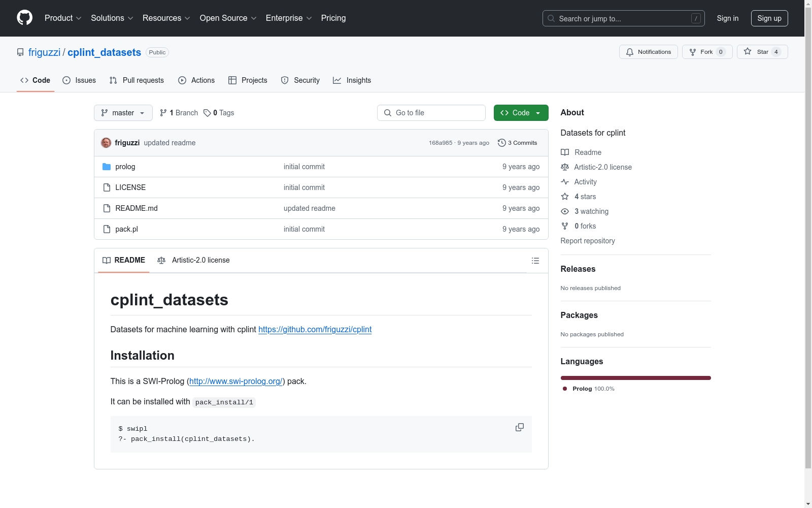Click the prolog folder icon
The width and height of the screenshot is (812, 508).
click(107, 167)
